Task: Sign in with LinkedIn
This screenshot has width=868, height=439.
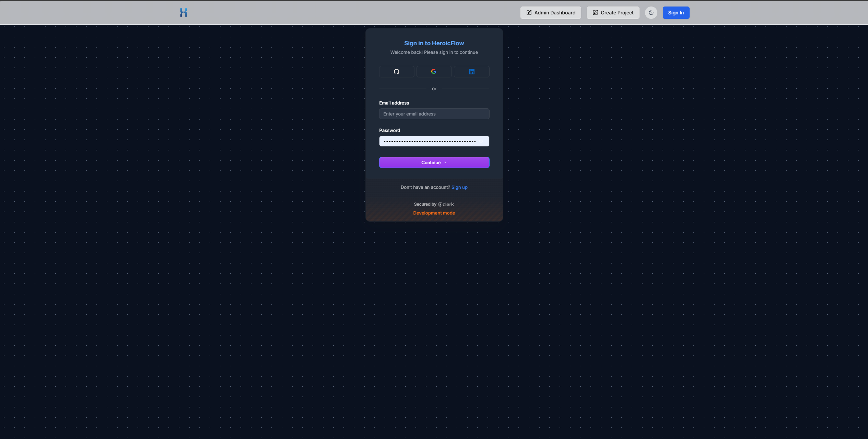Action: coord(472,72)
